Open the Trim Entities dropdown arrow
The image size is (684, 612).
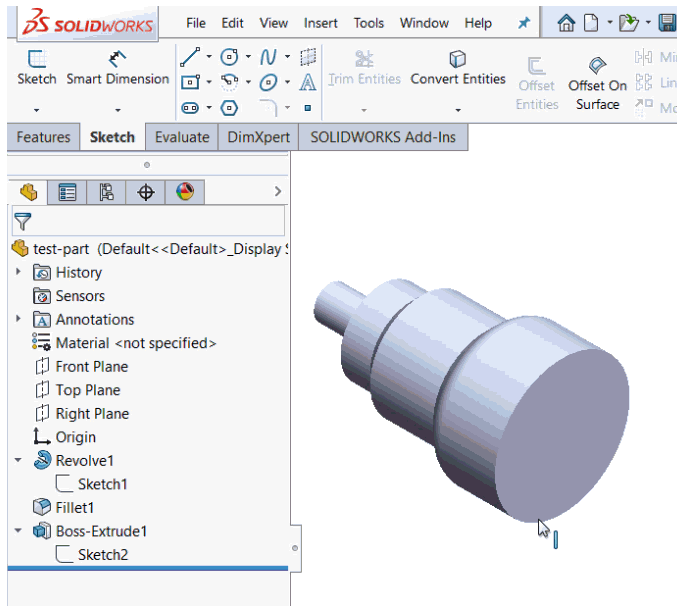coord(364,110)
